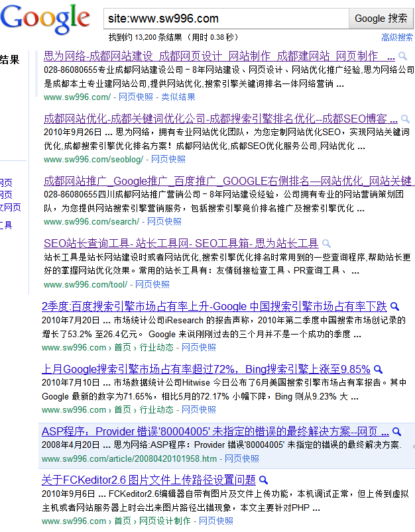
Task: Click preview magnifier beside 成都SEO博客 result title
Action: coord(404,119)
